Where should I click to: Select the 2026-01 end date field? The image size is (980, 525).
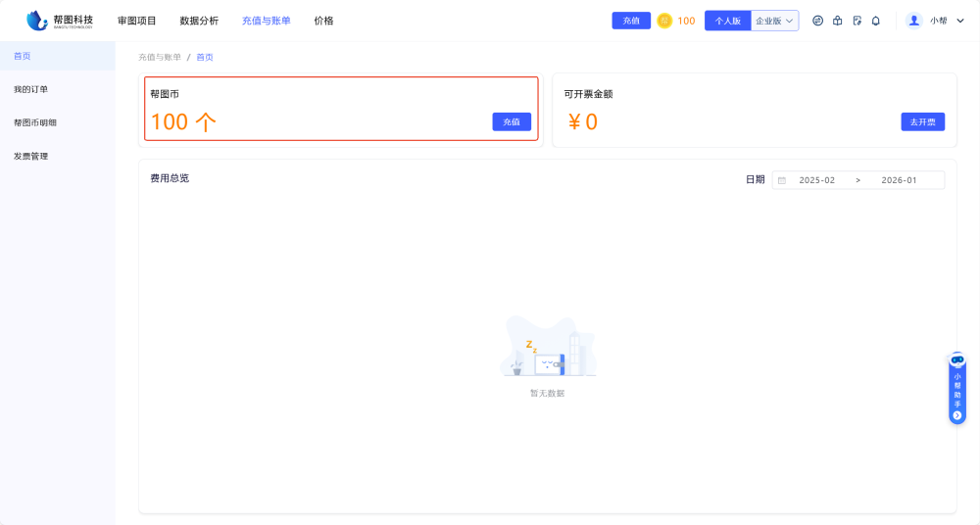(x=899, y=180)
